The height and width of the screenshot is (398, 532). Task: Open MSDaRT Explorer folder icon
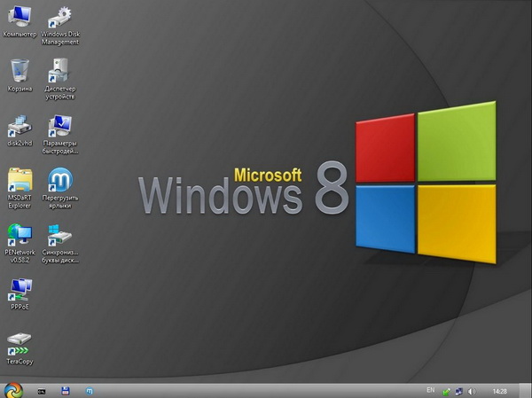tap(20, 180)
